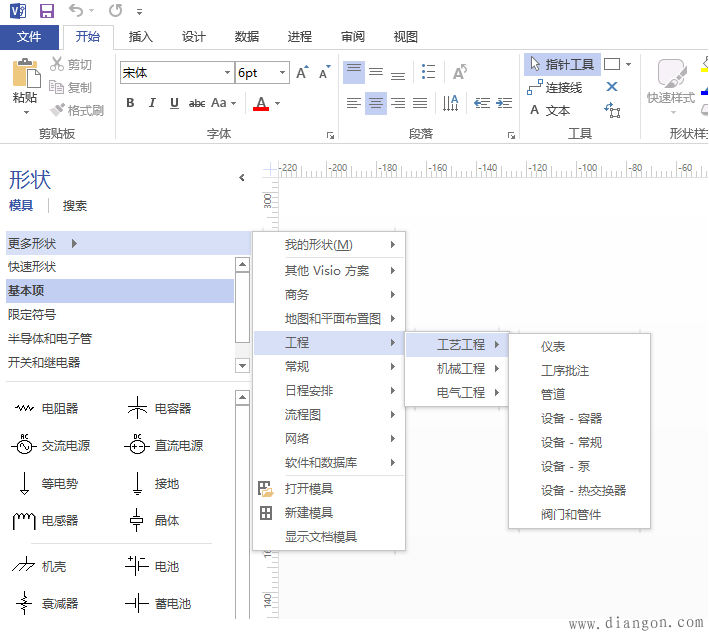Open the font color dropdown arrow
709x637 pixels.
pos(278,103)
